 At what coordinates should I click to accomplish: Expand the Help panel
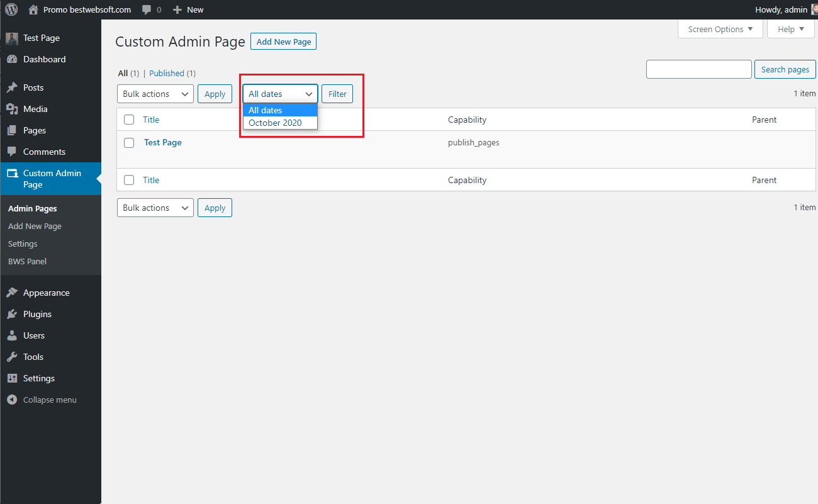pyautogui.click(x=791, y=29)
